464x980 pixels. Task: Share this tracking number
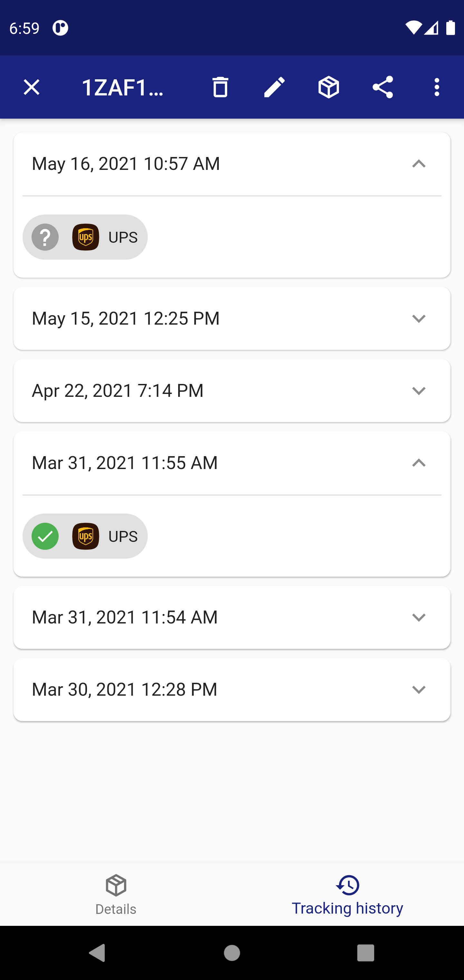point(382,87)
